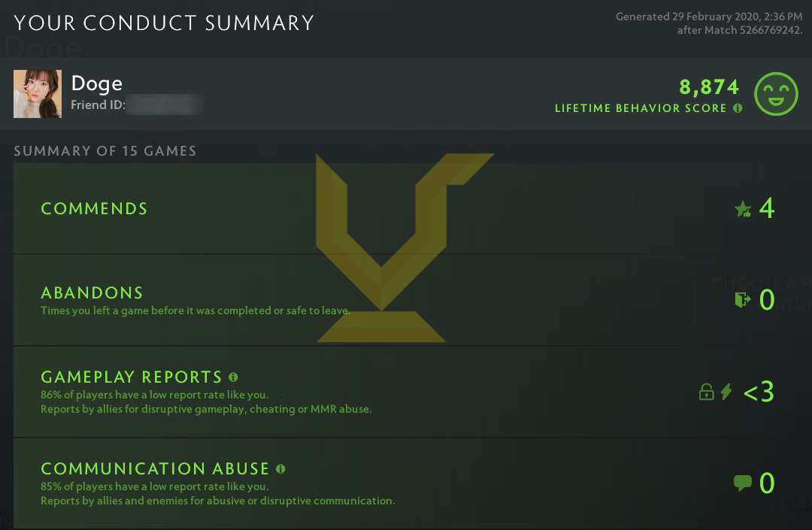Image resolution: width=812 pixels, height=530 pixels.
Task: Click the commends star thumbs-up icon
Action: click(743, 209)
